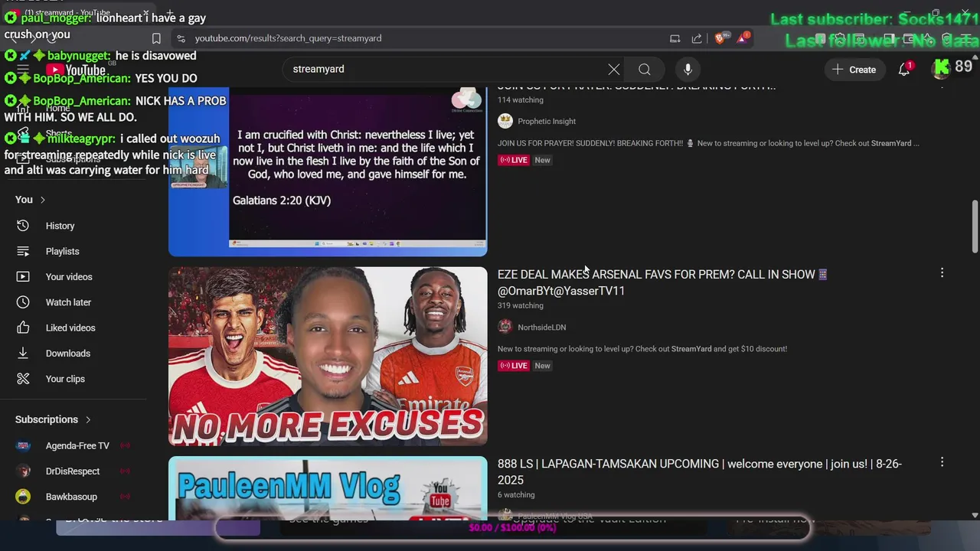Open more actions for the EZE DEAL video
The width and height of the screenshot is (980, 551).
pyautogui.click(x=942, y=273)
